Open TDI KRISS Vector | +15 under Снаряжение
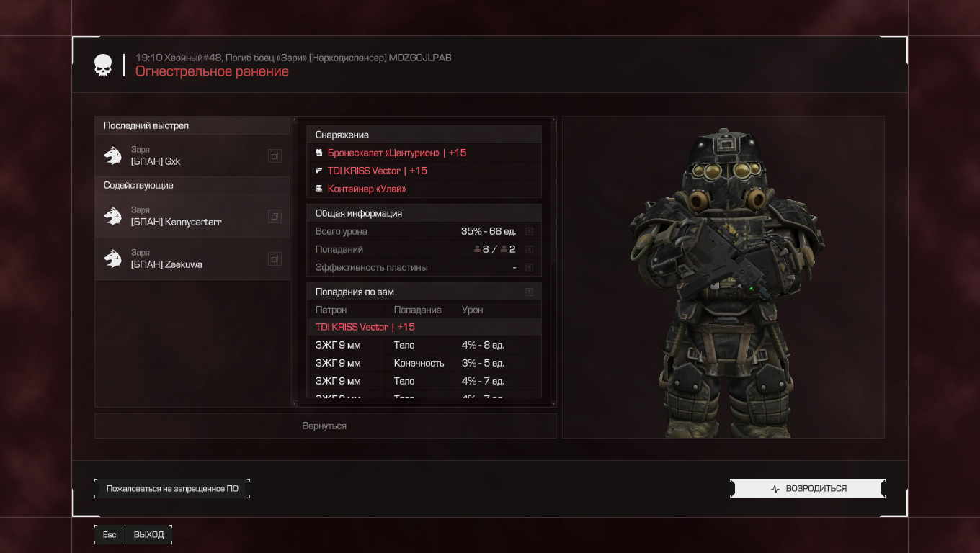 pos(378,171)
